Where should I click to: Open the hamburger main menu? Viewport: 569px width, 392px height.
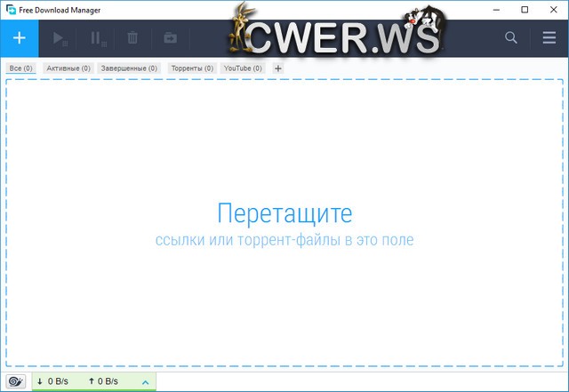click(549, 38)
